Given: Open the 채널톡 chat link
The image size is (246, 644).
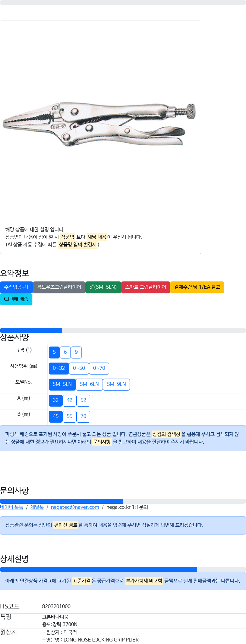Looking at the screenshot, I should (x=37, y=507).
